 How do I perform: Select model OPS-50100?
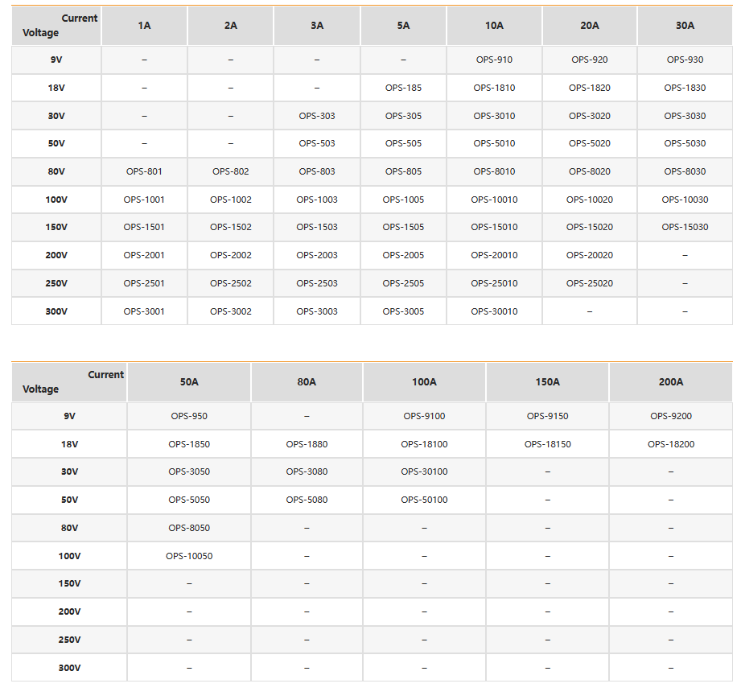click(424, 500)
